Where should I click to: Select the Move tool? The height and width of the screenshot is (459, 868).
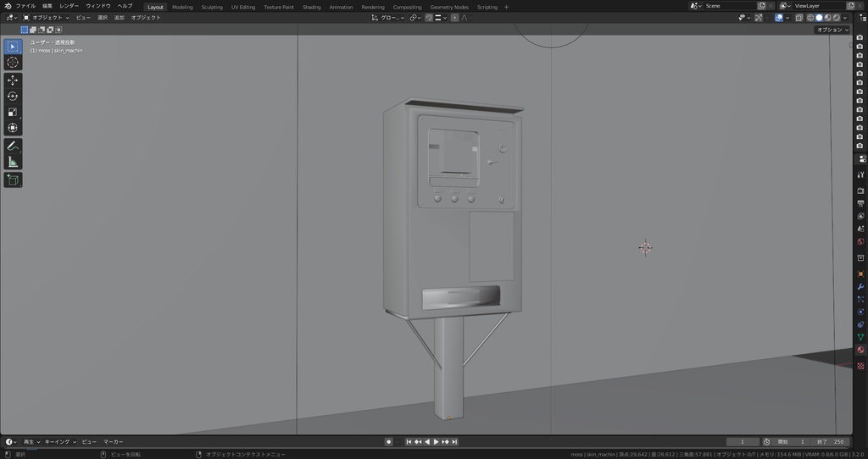click(x=13, y=80)
